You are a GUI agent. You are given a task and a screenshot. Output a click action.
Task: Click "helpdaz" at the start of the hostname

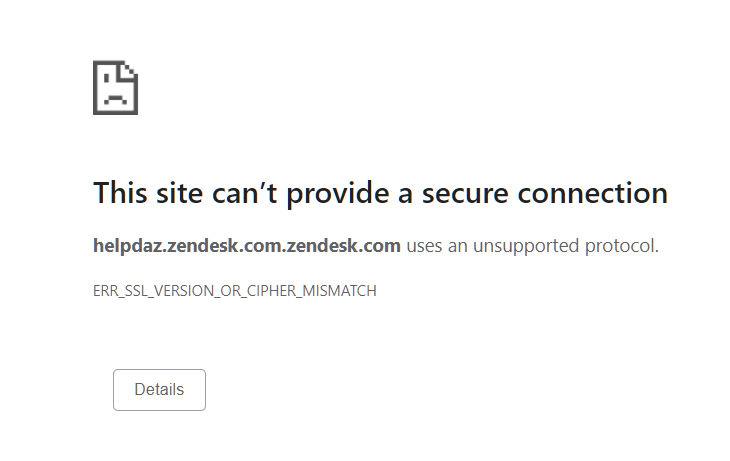tap(127, 245)
